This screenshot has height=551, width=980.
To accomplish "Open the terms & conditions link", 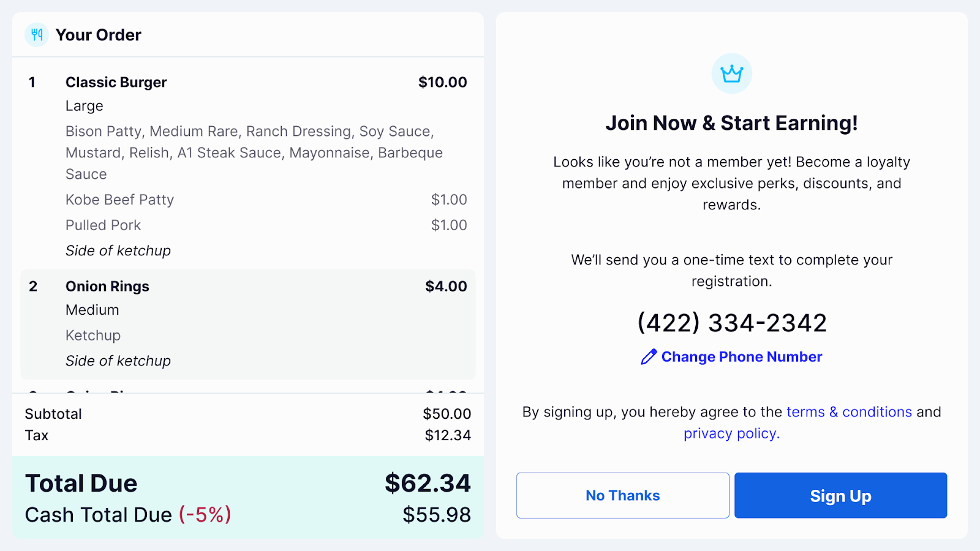I will tap(849, 412).
